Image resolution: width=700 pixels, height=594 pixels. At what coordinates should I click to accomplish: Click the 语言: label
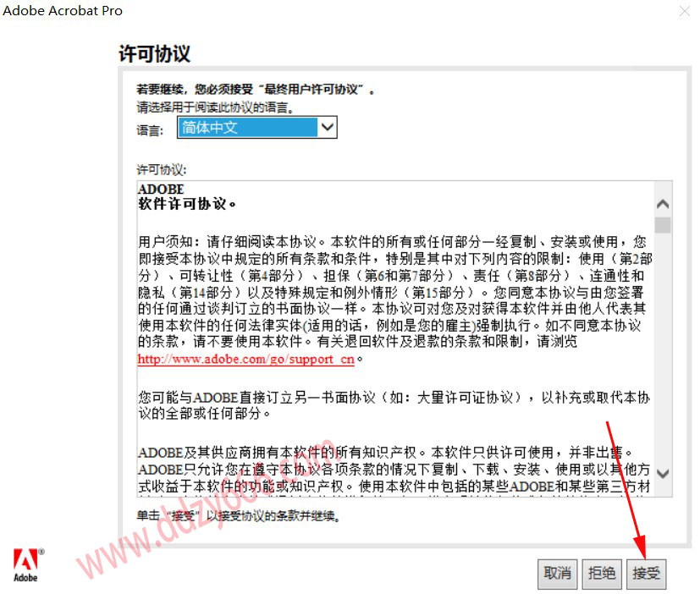150,130
